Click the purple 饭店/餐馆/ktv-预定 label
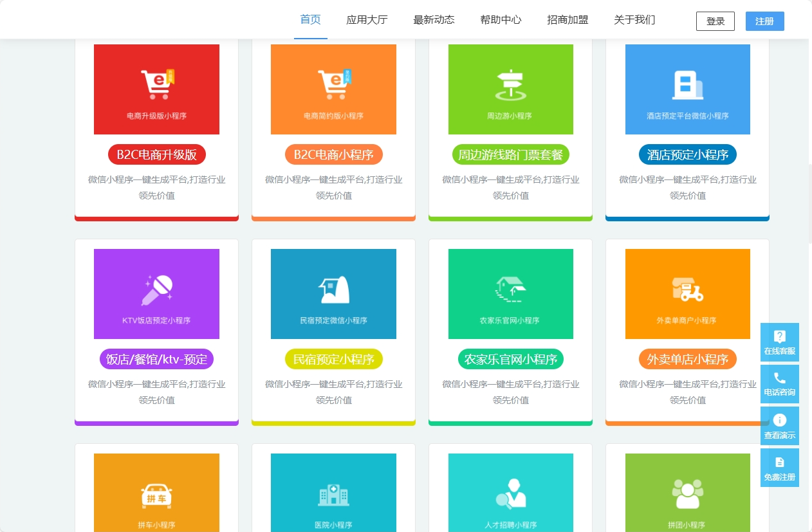 [x=157, y=360]
